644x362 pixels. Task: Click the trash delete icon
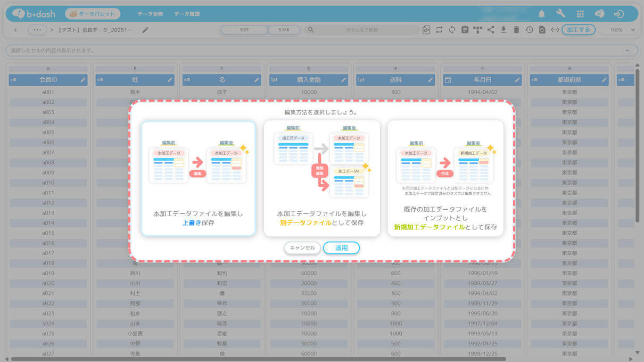click(x=516, y=30)
